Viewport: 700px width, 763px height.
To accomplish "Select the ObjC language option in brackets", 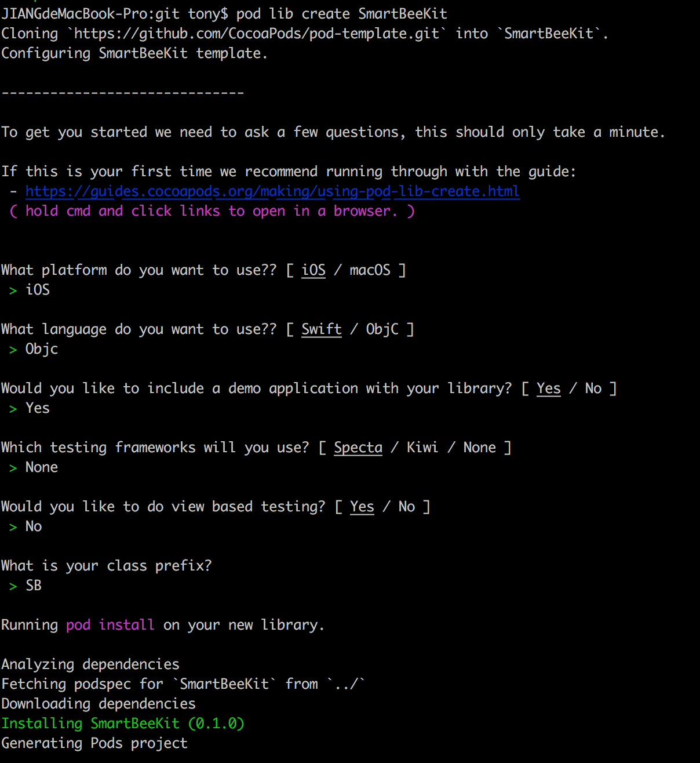I will 382,329.
